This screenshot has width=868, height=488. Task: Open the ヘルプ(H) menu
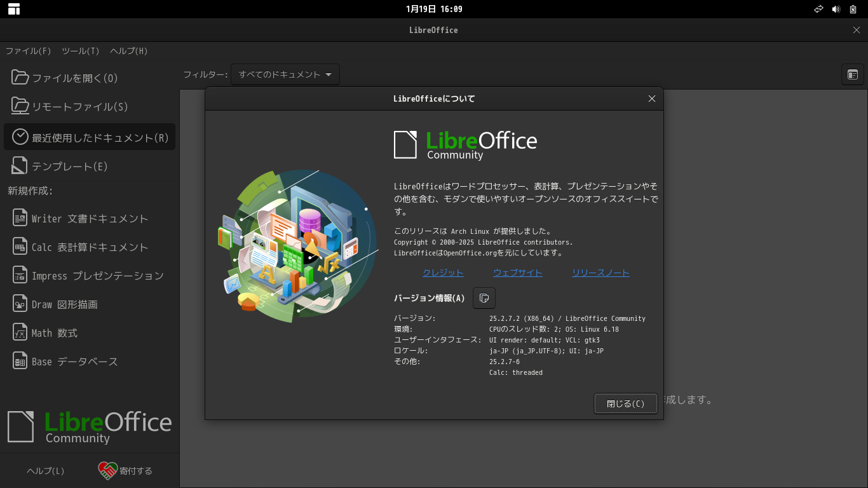click(129, 51)
